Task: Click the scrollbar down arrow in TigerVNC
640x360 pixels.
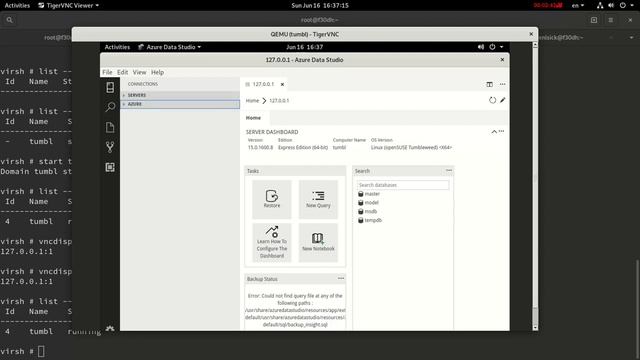Action: (x=535, y=328)
